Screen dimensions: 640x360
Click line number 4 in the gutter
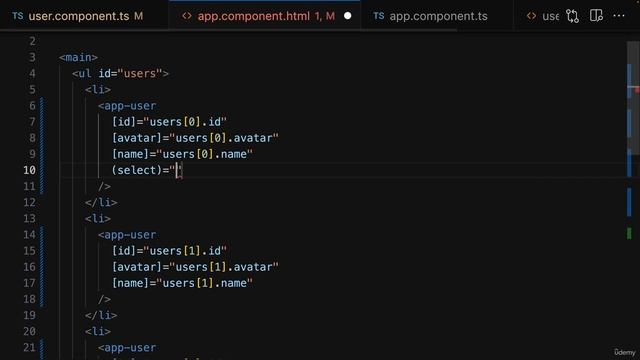32,73
